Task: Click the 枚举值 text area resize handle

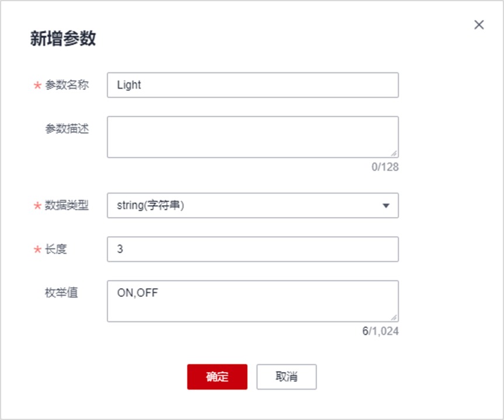Action: click(394, 317)
